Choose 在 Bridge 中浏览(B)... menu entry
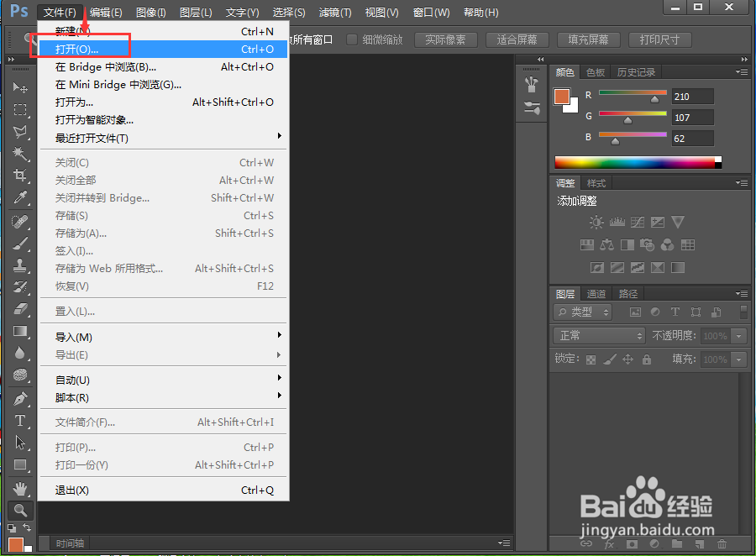 164,67
